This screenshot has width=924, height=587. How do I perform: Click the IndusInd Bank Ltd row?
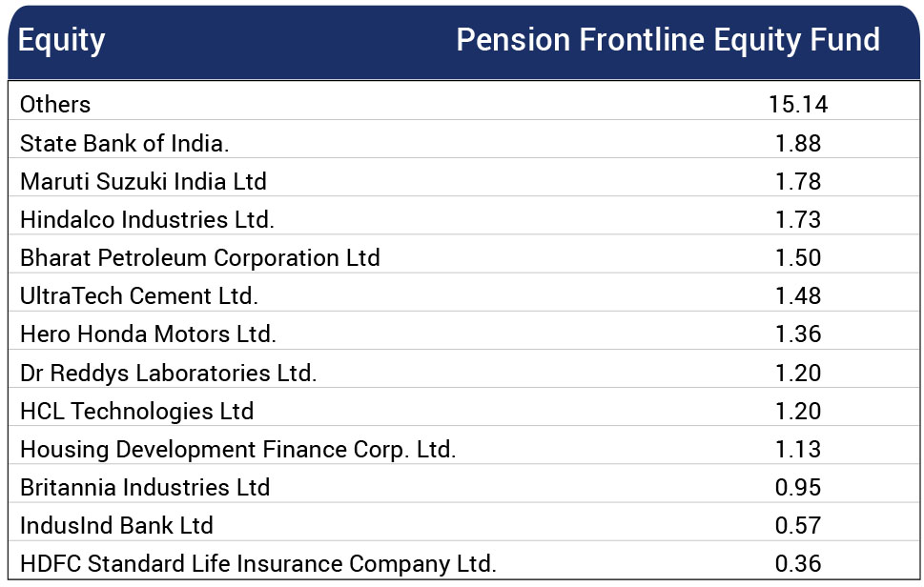pyautogui.click(x=463, y=526)
